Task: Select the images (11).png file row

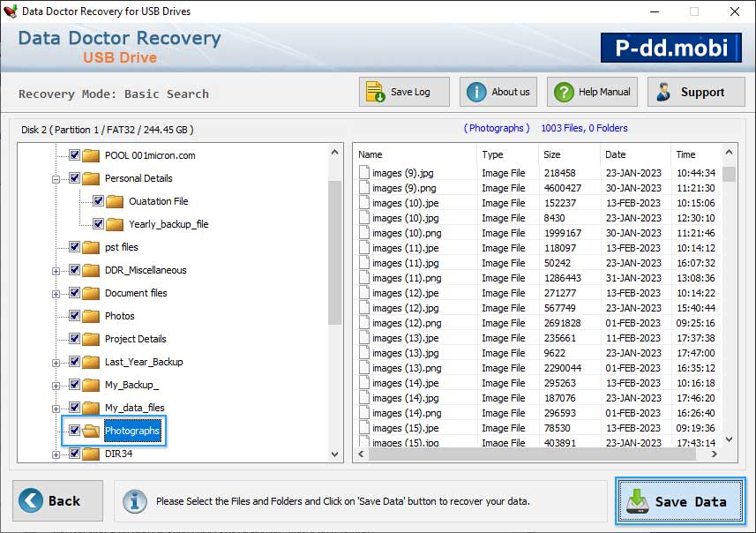Action: pyautogui.click(x=539, y=278)
